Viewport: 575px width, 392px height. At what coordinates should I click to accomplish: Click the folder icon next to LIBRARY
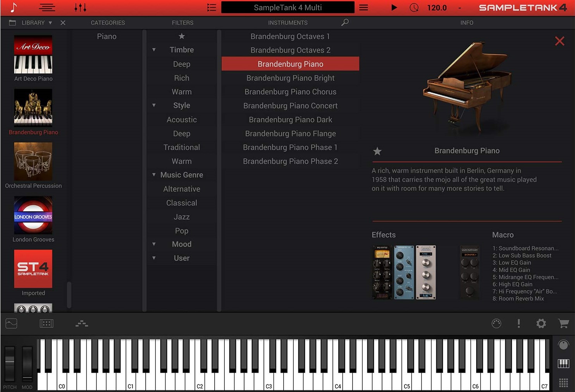click(12, 23)
